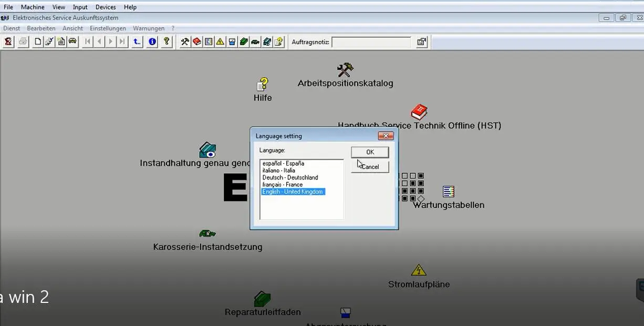Click the icon right of Auftragsnotiz field
Image resolution: width=644 pixels, height=326 pixels.
pos(422,42)
